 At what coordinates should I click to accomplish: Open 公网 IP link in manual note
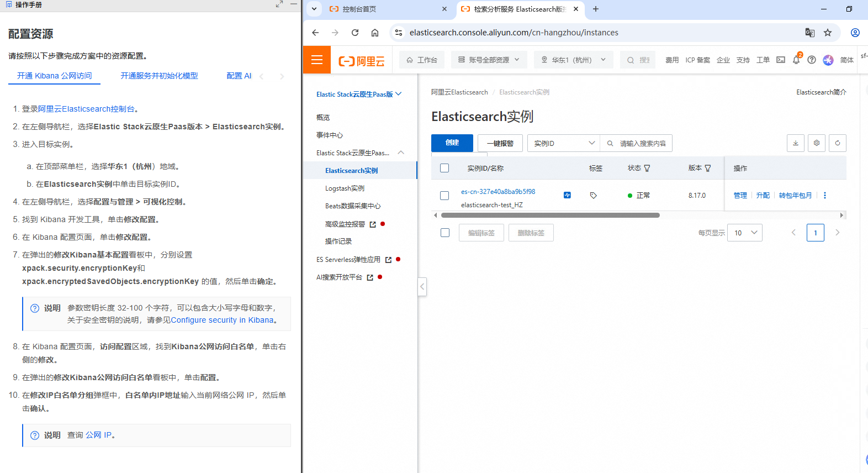pos(98,435)
